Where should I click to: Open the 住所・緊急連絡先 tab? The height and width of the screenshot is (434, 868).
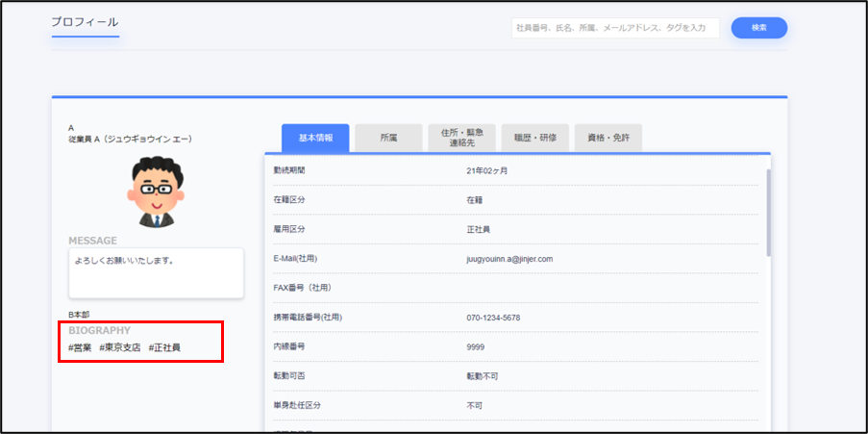[x=461, y=138]
